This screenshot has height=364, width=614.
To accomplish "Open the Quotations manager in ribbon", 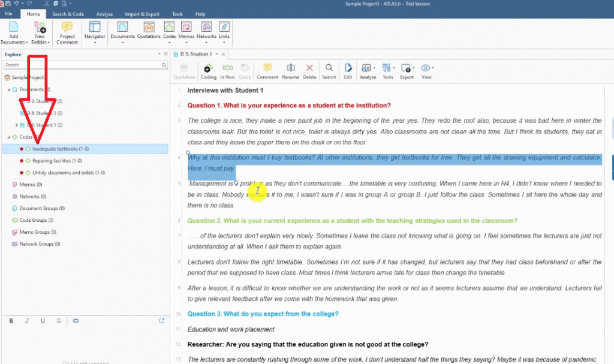I will pos(149,30).
